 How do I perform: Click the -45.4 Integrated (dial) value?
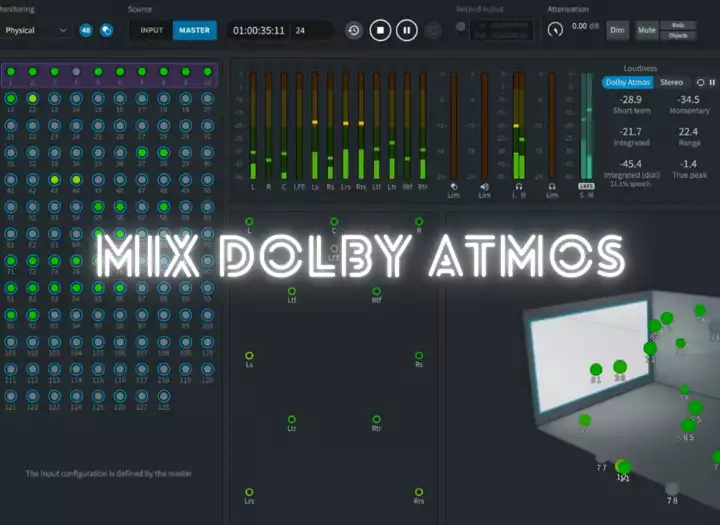click(630, 164)
